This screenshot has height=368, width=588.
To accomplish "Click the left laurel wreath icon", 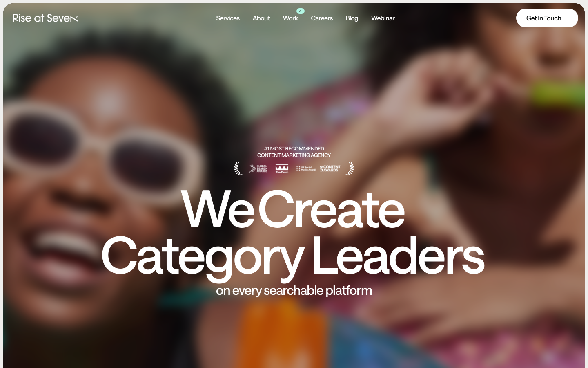I will (x=239, y=168).
